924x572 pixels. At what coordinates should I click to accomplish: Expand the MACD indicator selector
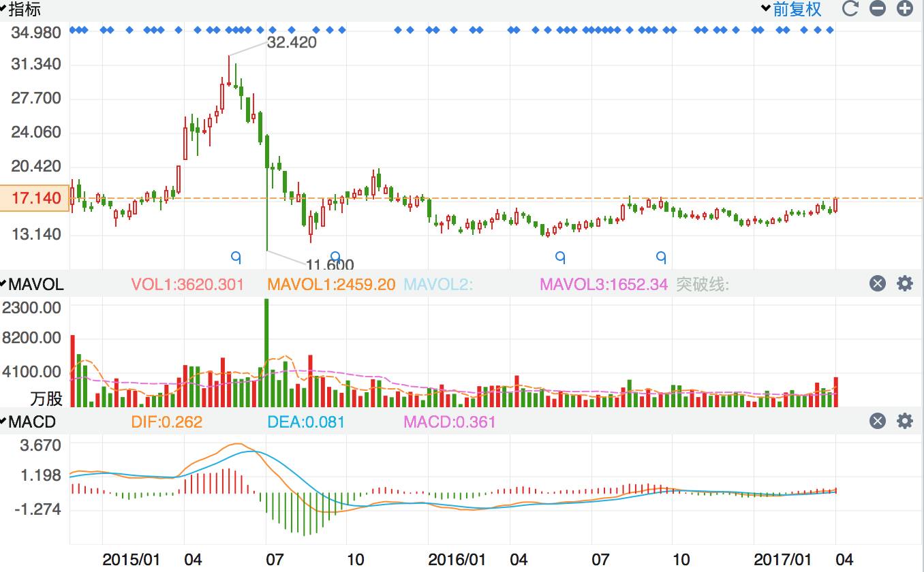[x=28, y=422]
